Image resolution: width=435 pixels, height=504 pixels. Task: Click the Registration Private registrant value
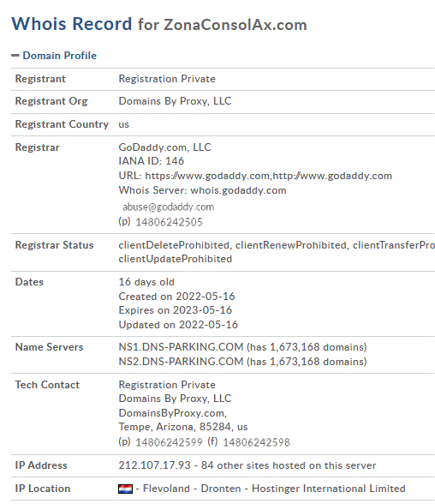pos(167,79)
